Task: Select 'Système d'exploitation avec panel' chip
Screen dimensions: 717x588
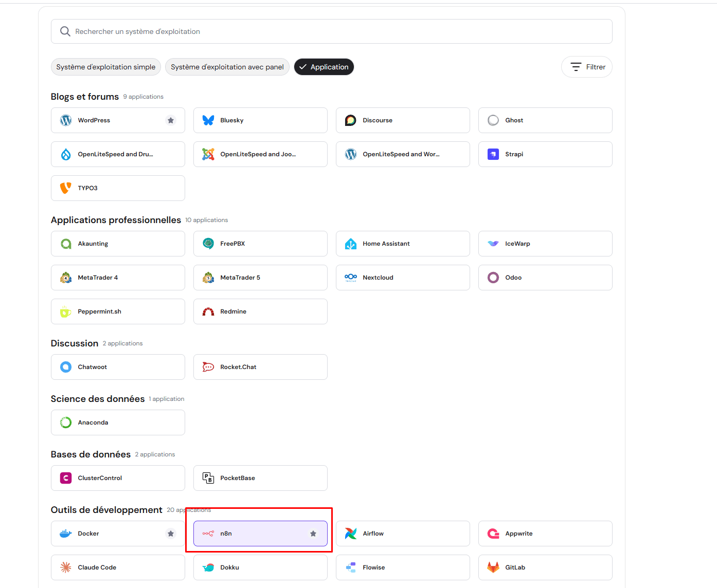Action: tap(227, 67)
